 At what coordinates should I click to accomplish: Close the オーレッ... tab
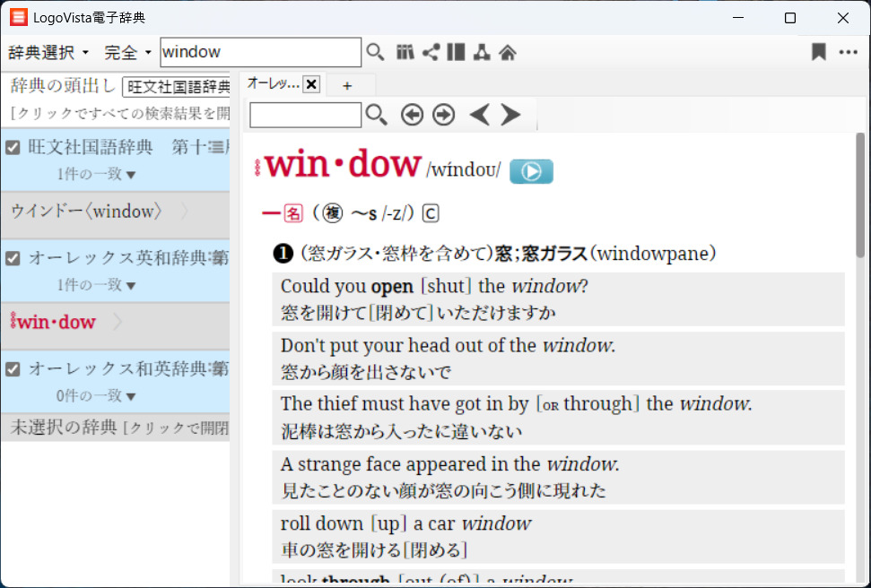(x=311, y=84)
